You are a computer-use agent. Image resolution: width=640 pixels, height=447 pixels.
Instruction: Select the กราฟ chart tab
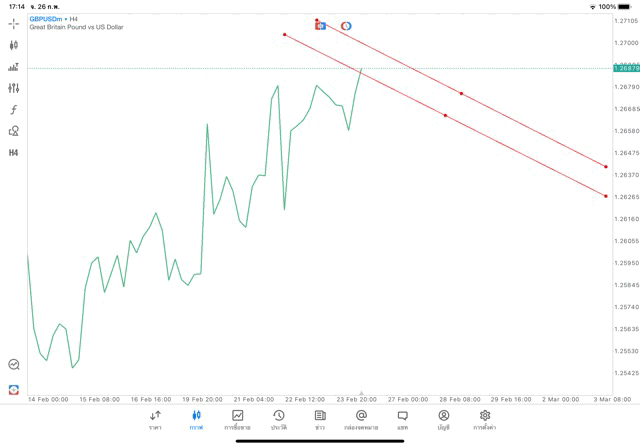pos(196,419)
